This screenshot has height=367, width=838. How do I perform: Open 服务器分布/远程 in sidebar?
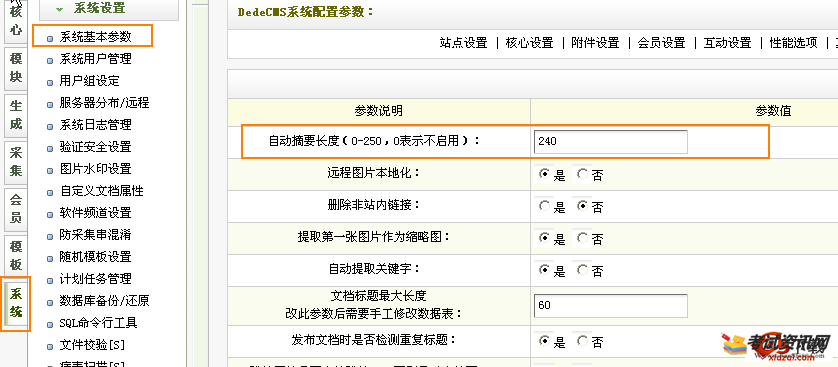(x=104, y=103)
